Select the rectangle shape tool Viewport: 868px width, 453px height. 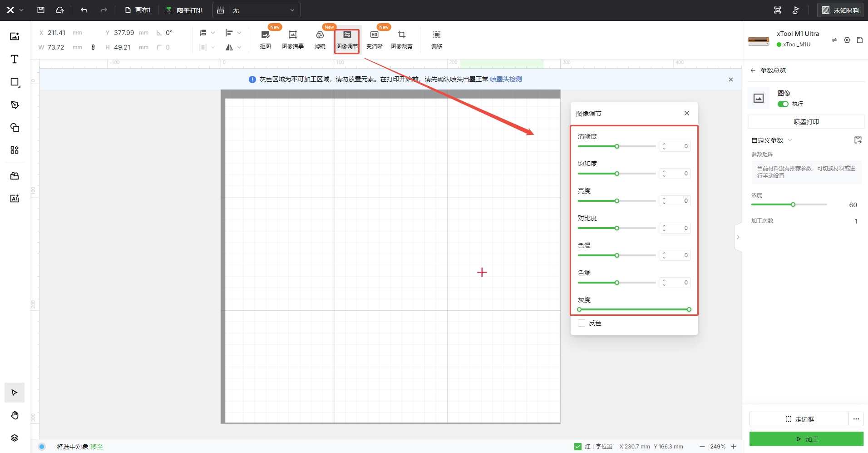click(x=15, y=82)
